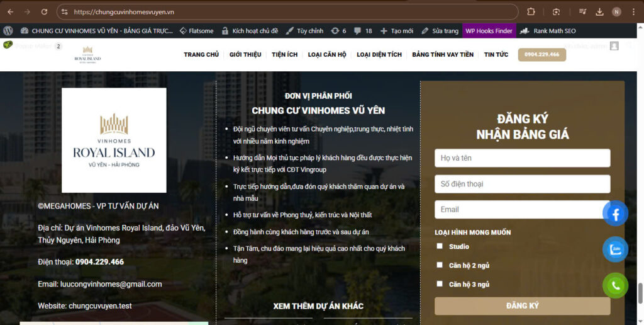Click the Họ và tên input field
Viewport: 644px width, 325px height.
click(x=523, y=158)
